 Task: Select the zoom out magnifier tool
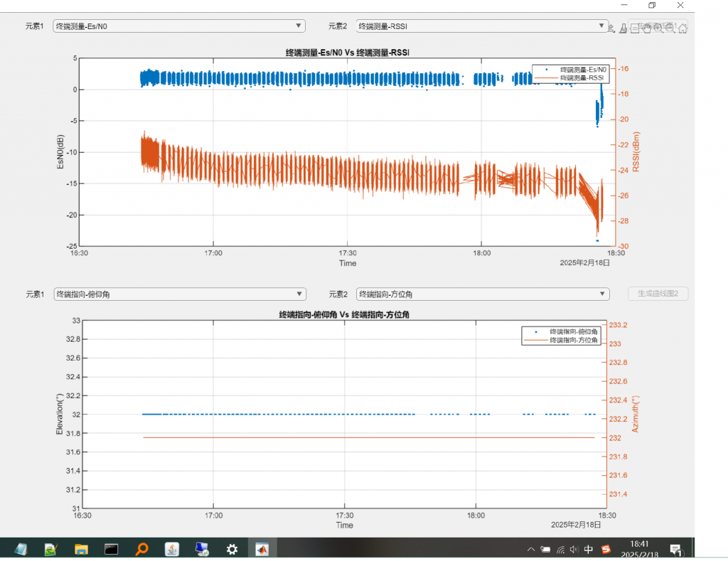coord(670,28)
